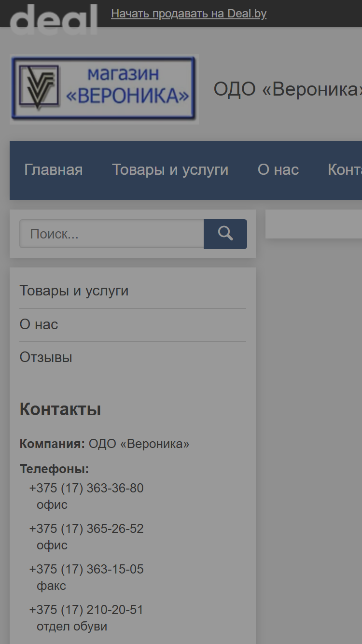
Task: Click the Телефоны: label
Action: pyautogui.click(x=54, y=469)
